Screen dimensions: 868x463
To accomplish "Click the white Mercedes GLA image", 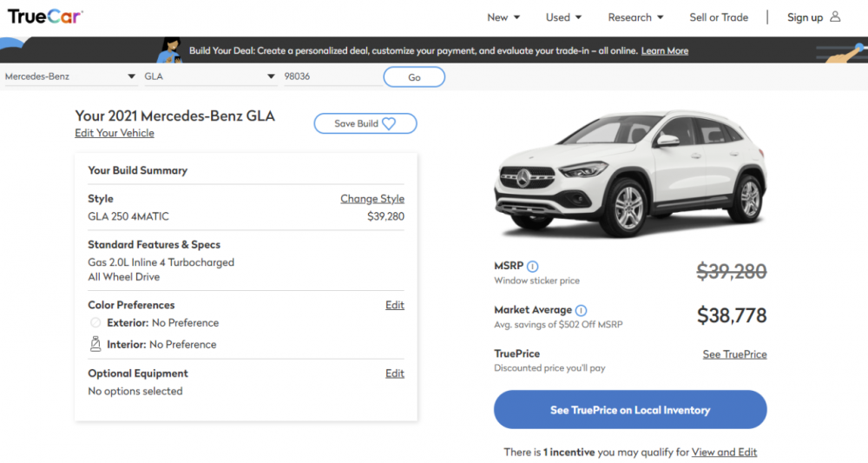I will pos(630,174).
